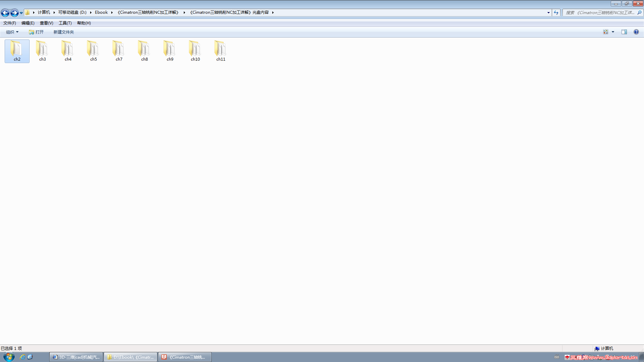Image resolution: width=644 pixels, height=362 pixels.
Task: Click Ebook in the address breadcrumb
Action: pyautogui.click(x=101, y=12)
